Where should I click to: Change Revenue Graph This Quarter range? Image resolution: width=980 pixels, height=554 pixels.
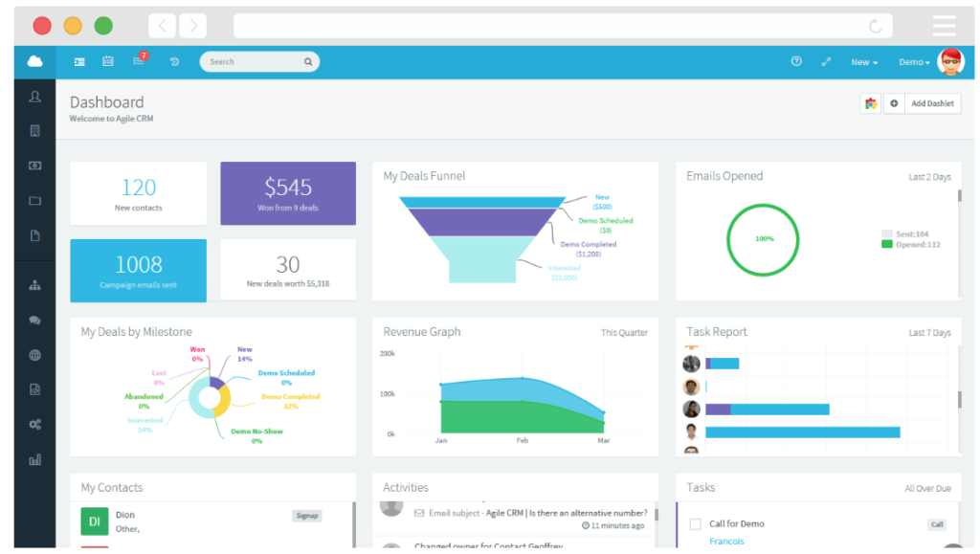[x=624, y=333]
